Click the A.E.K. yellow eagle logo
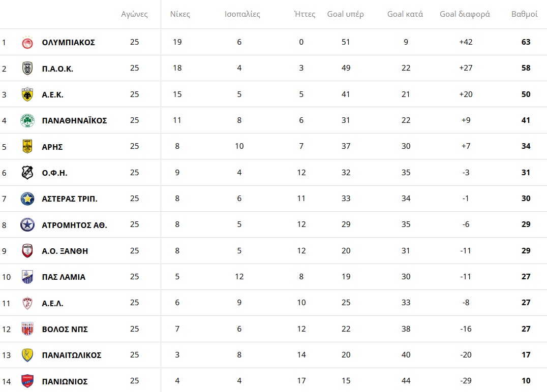This screenshot has height=392, width=547. pyautogui.click(x=27, y=94)
